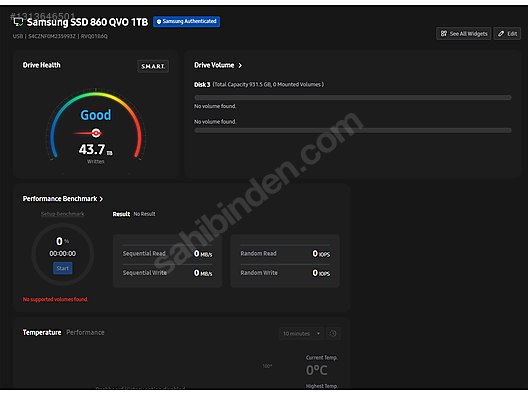Click the widgets icon in See All Widgets
Viewport: 528px width, 396px height.
click(x=444, y=34)
